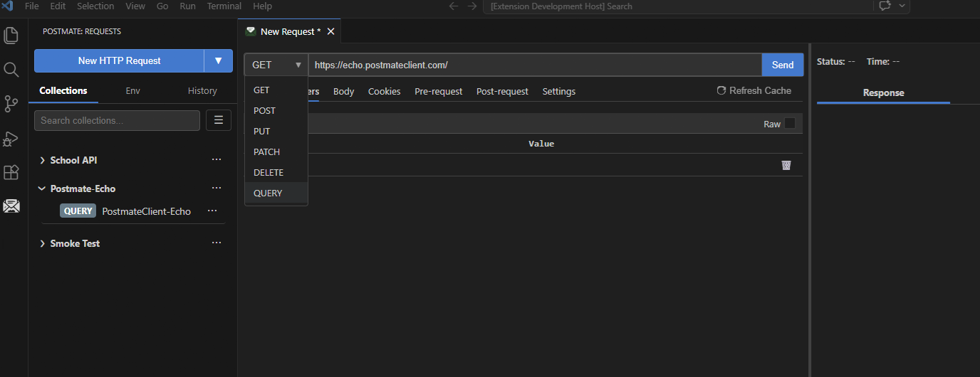Viewport: 980px width, 377px height.
Task: Open the View menu
Action: [135, 6]
